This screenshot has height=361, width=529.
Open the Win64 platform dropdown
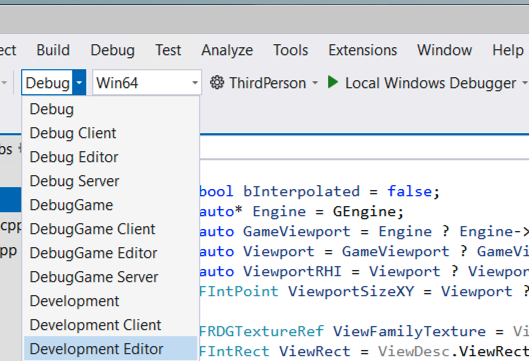tap(147, 82)
